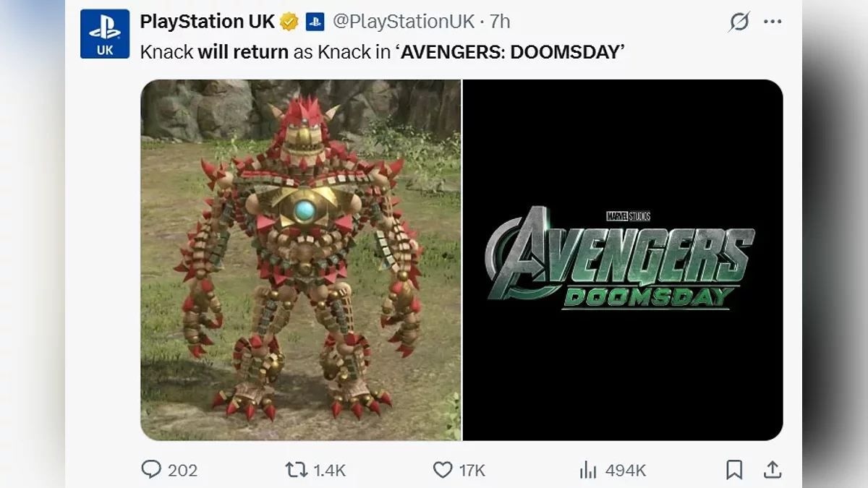View post analytics bar chart icon
Screen dimensions: 868x488
point(588,470)
